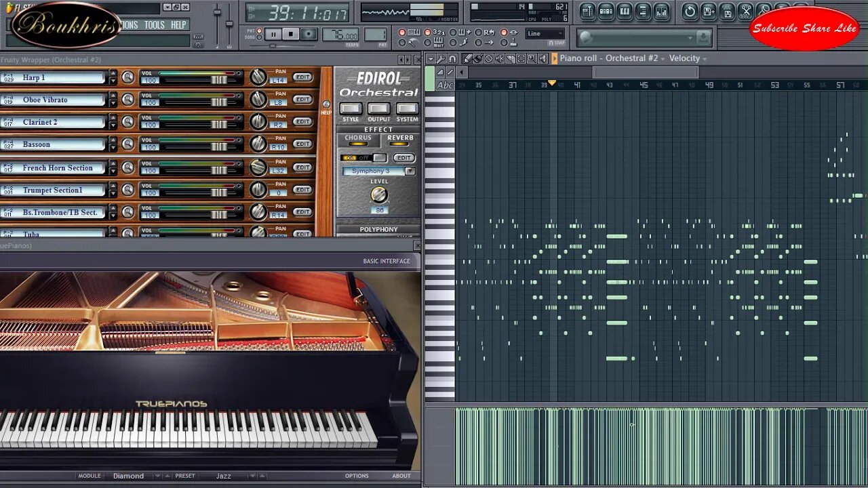Click magnifier icon on Harp 1 row
Screen dimensions: 868x488
(x=127, y=77)
